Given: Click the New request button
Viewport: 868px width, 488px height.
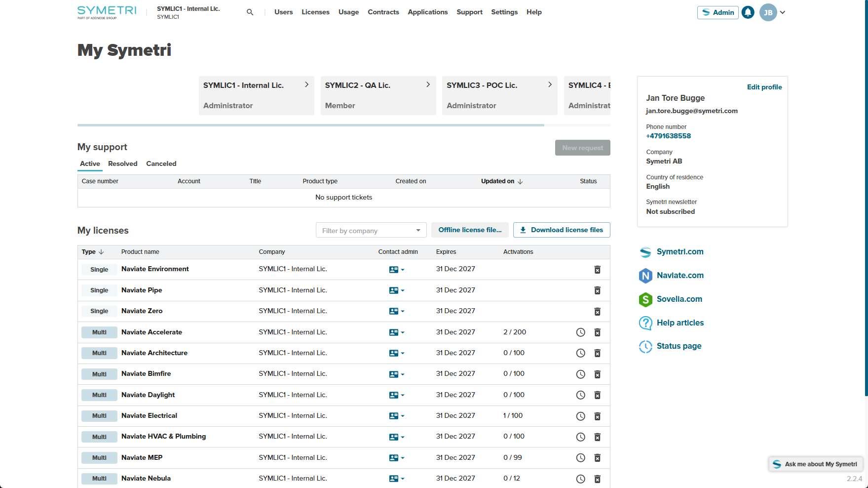Looking at the screenshot, I should click(x=583, y=148).
